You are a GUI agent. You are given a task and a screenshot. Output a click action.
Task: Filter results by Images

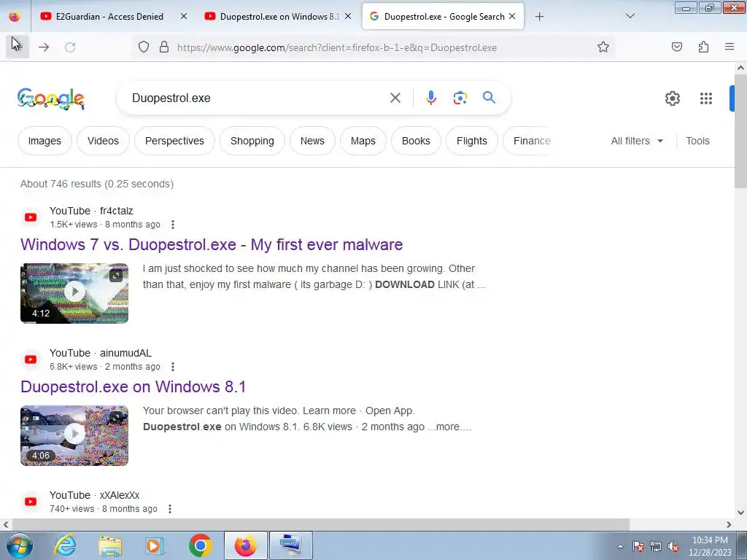click(44, 141)
